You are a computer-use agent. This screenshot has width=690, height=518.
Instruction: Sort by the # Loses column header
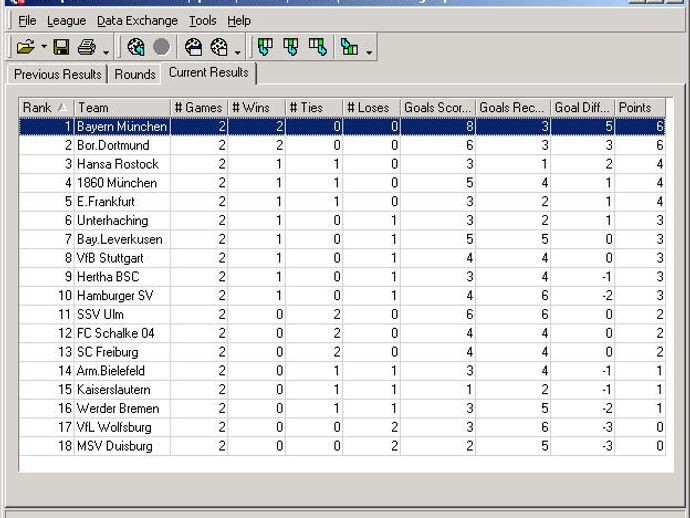click(371, 107)
